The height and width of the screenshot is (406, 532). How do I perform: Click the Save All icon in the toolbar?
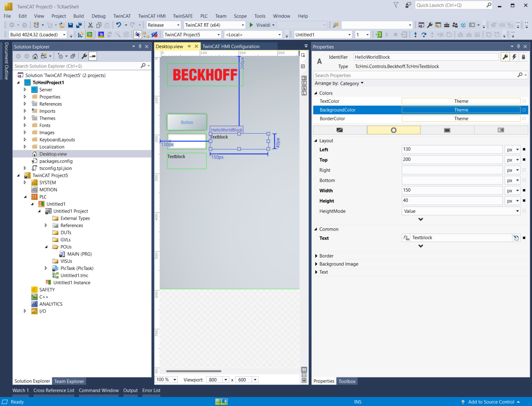(79, 25)
